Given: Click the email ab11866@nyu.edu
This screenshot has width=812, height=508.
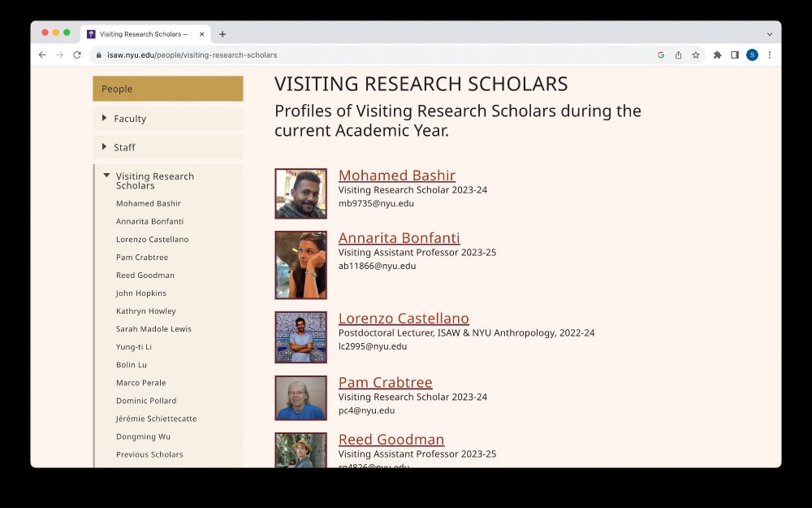Looking at the screenshot, I should tap(377, 266).
